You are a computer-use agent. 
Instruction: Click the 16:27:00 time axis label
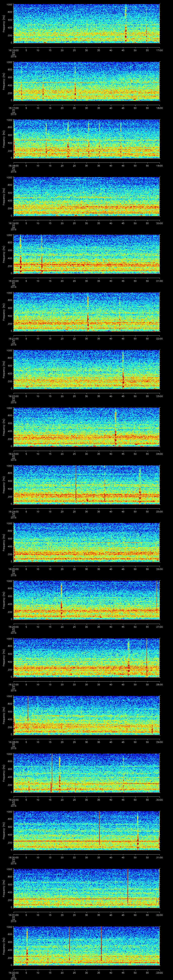tap(13, 684)
